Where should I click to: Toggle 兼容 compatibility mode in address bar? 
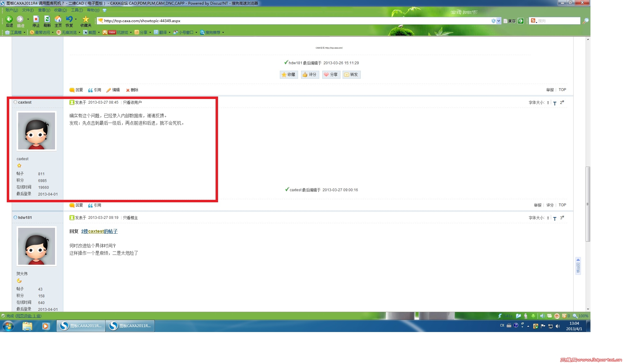point(509,21)
